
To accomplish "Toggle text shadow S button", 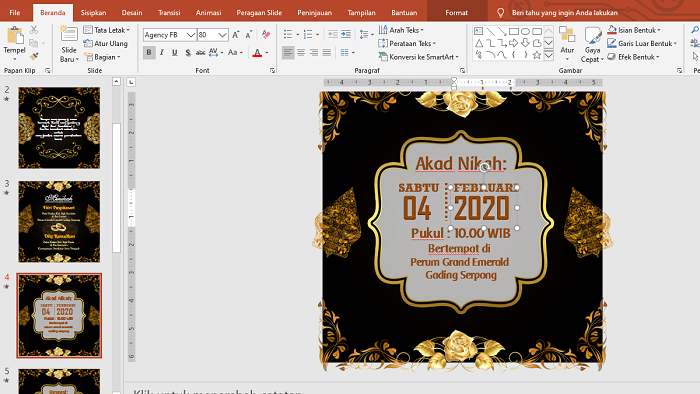I will pos(188,53).
